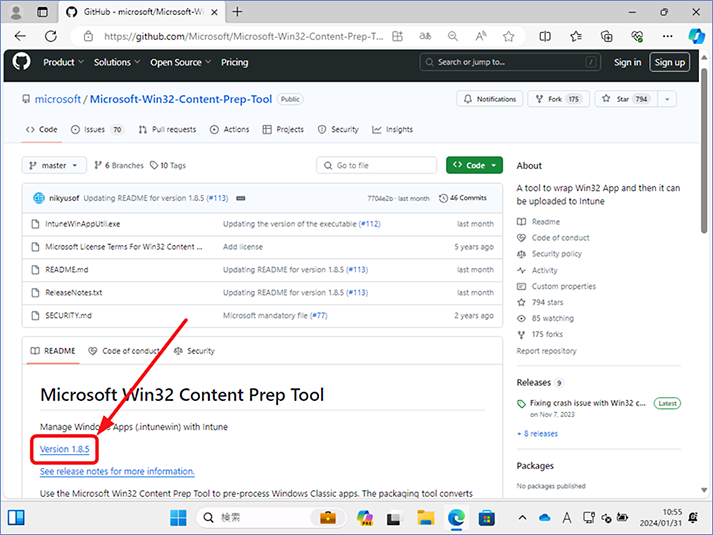
Task: Open commit details ellipsis next to #113
Action: 241,198
